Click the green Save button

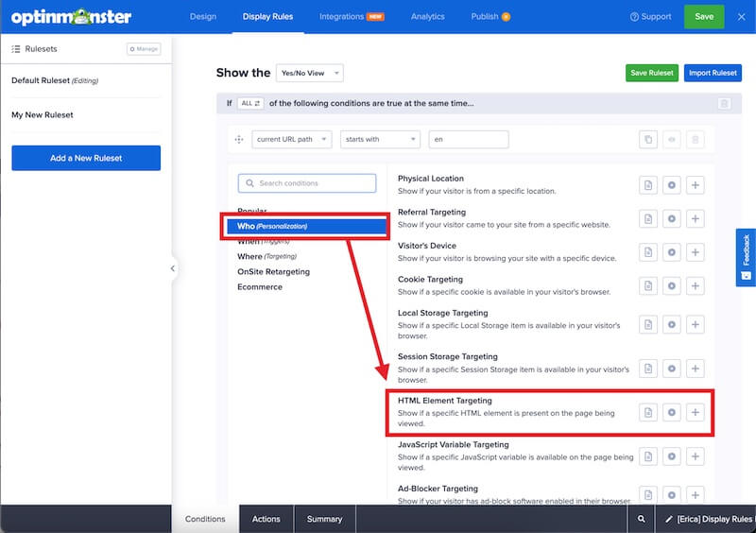[x=704, y=16]
